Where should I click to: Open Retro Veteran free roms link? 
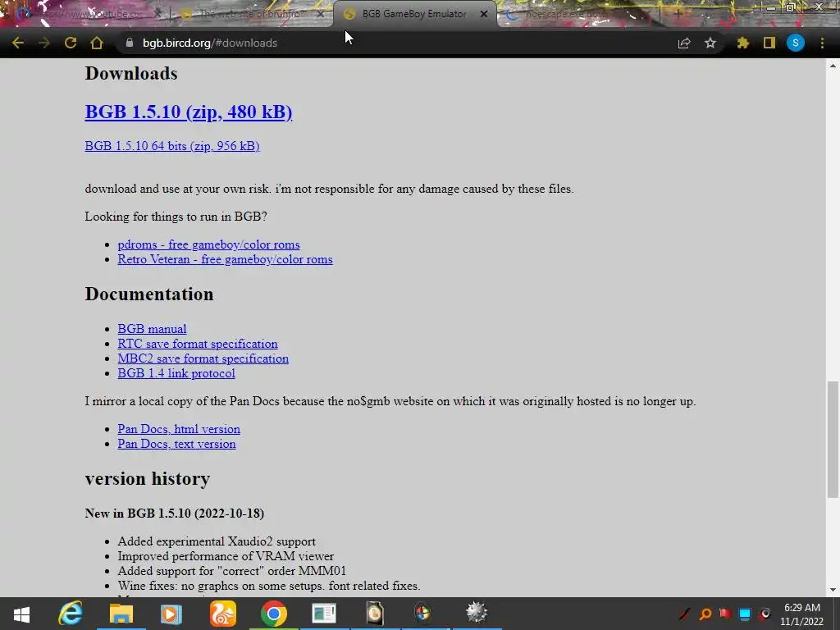(225, 259)
